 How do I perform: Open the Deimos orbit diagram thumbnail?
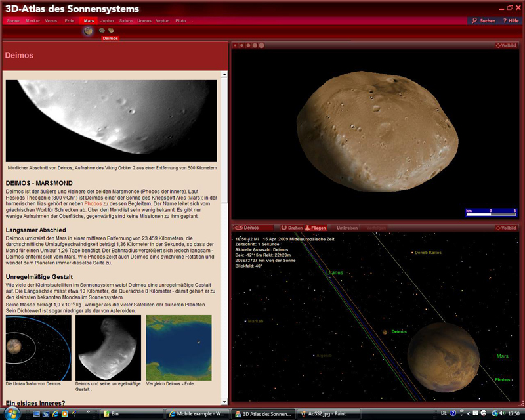click(39, 348)
